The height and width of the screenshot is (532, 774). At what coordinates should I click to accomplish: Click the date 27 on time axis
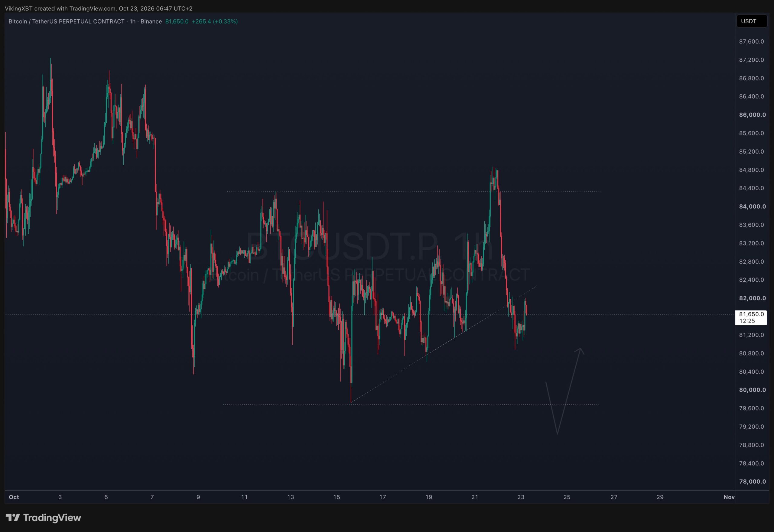point(614,497)
